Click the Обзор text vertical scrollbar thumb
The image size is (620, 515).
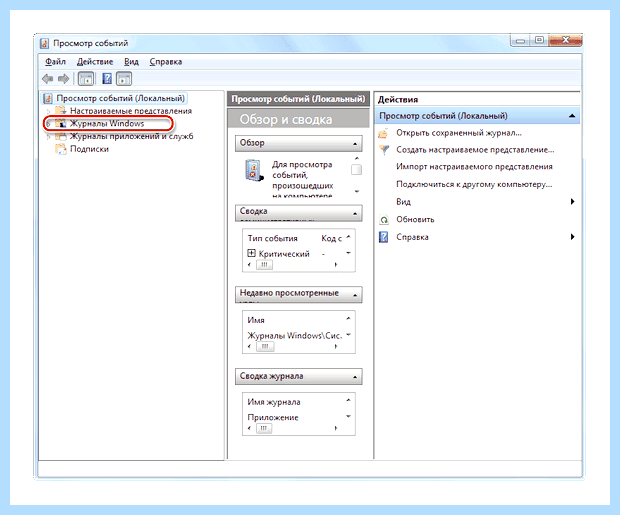point(356,170)
